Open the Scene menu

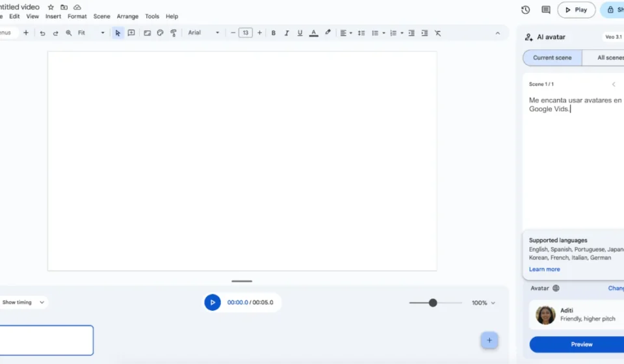coord(101,16)
